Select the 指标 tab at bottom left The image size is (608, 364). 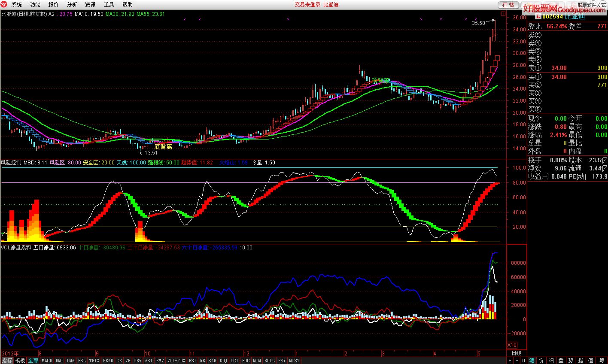pyautogui.click(x=7, y=360)
